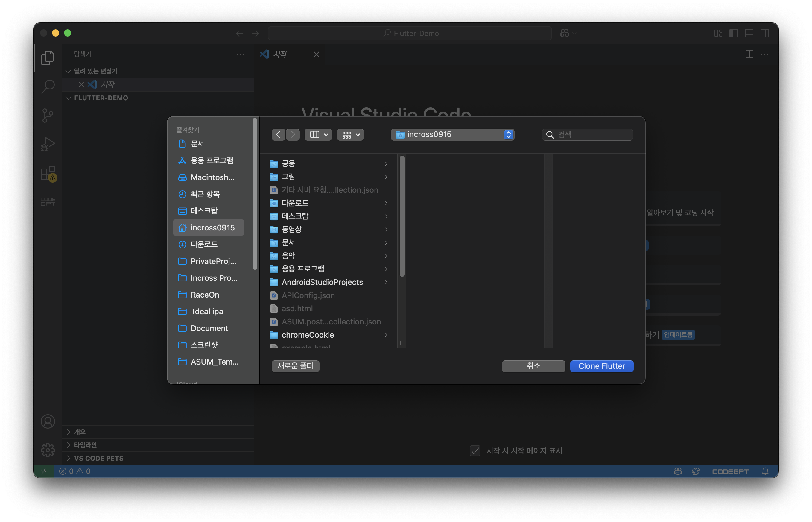Open the Search view icon
812x522 pixels.
[x=48, y=87]
